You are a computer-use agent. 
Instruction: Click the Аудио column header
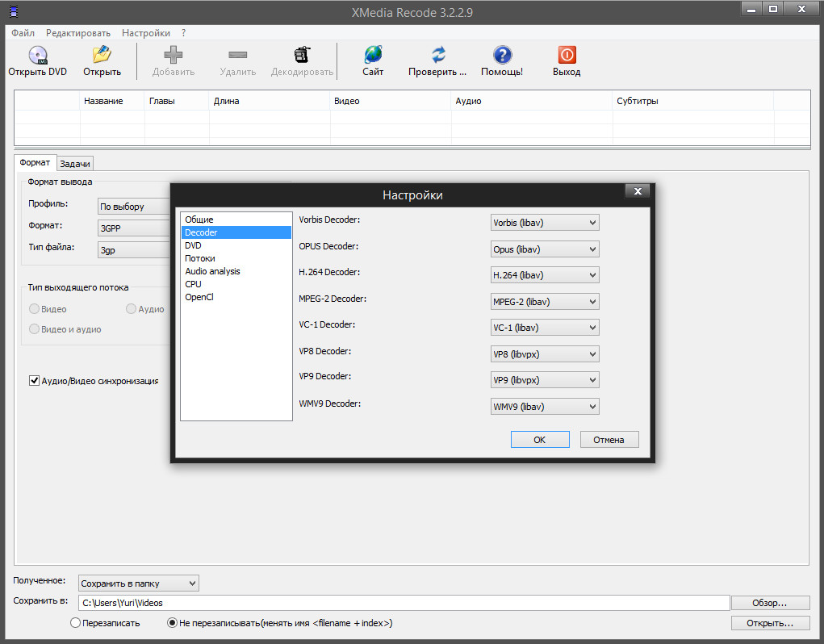532,101
